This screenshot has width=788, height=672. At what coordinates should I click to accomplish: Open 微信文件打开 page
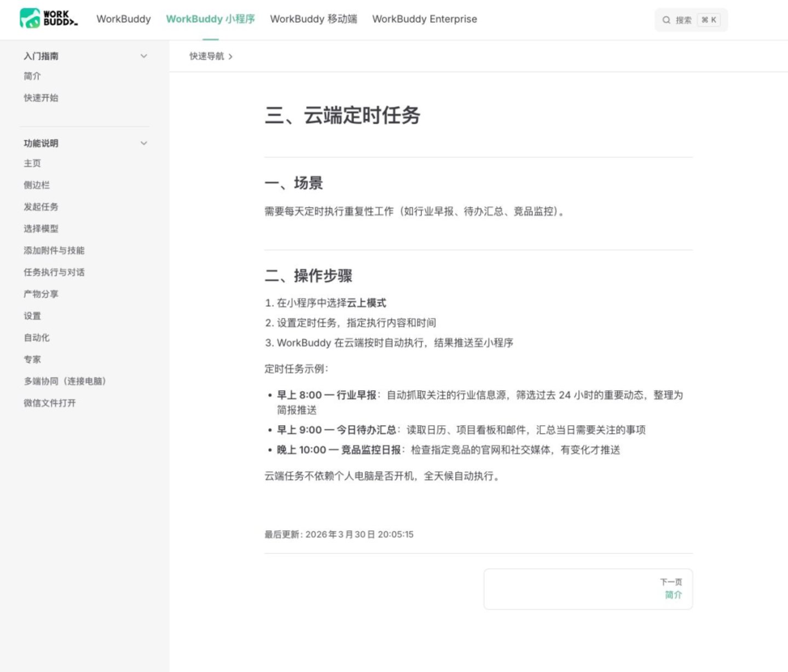point(50,403)
